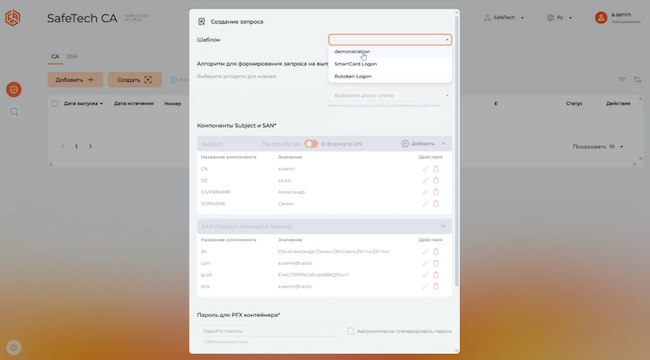This screenshot has width=650, height=360.
Task: Edit the SAN guid entry
Action: [x=425, y=275]
